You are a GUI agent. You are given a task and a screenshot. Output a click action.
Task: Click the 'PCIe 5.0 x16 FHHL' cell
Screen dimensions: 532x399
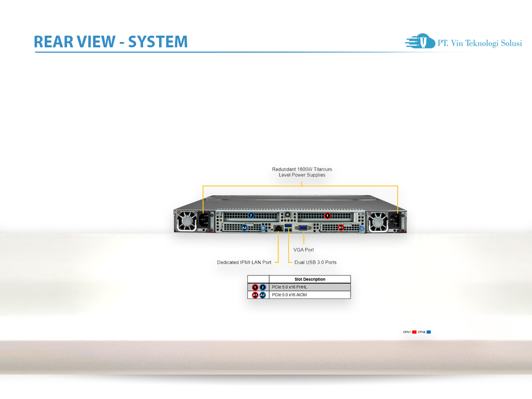pyautogui.click(x=310, y=287)
